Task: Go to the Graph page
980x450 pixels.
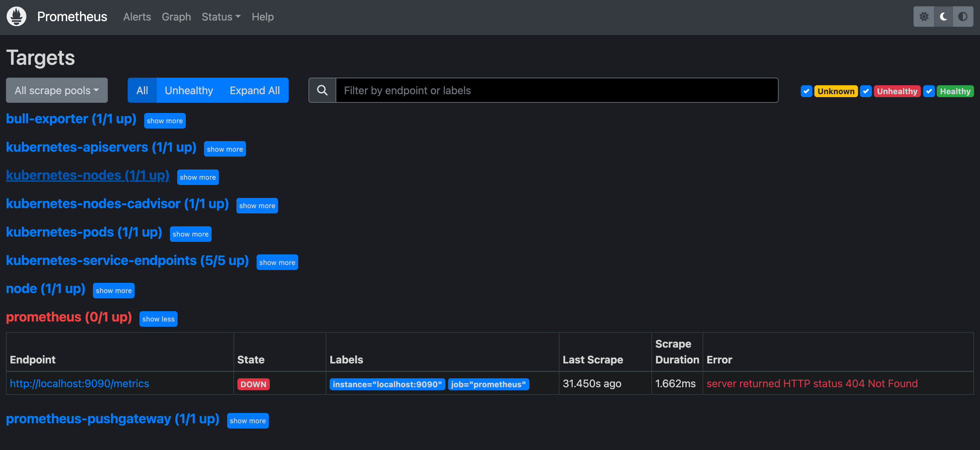Action: (x=176, y=17)
